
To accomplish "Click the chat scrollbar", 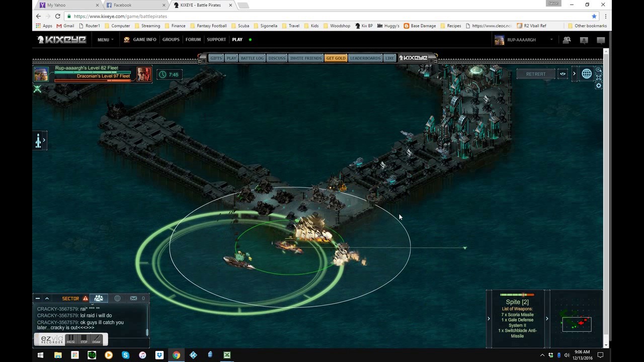I will click(x=147, y=332).
